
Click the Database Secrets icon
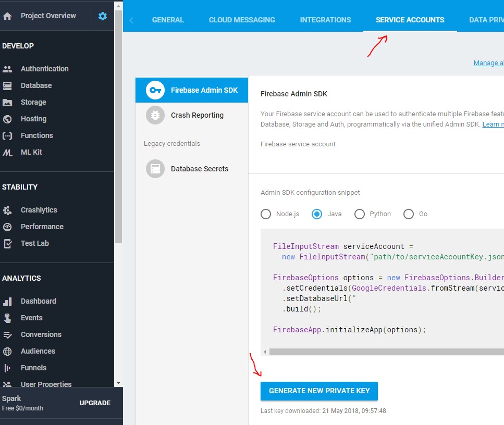click(x=155, y=169)
